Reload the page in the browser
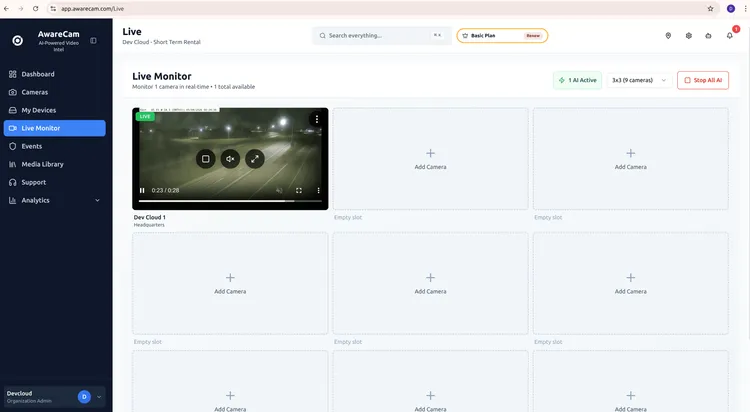The width and height of the screenshot is (750, 412). [x=35, y=9]
